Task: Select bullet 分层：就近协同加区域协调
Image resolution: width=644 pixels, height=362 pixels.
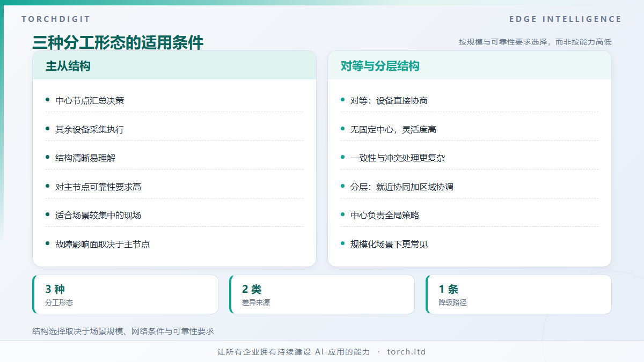Action: click(x=402, y=187)
